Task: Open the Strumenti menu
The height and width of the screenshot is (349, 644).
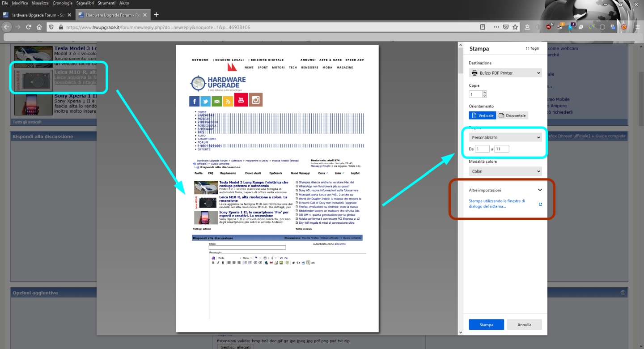Action: click(x=107, y=3)
